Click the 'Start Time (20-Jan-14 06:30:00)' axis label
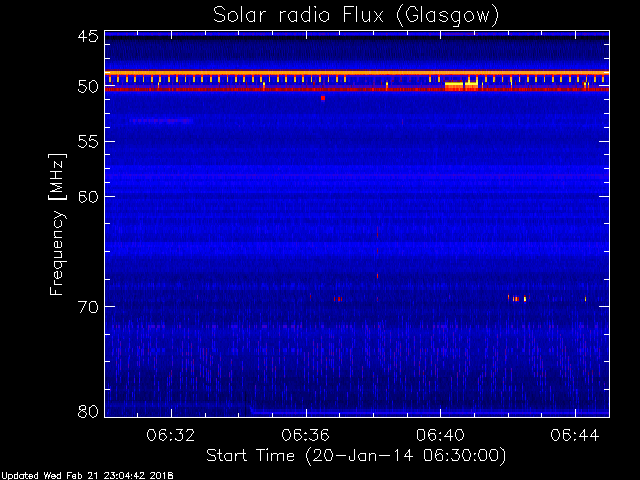Image resolution: width=640 pixels, height=480 pixels. point(356,456)
